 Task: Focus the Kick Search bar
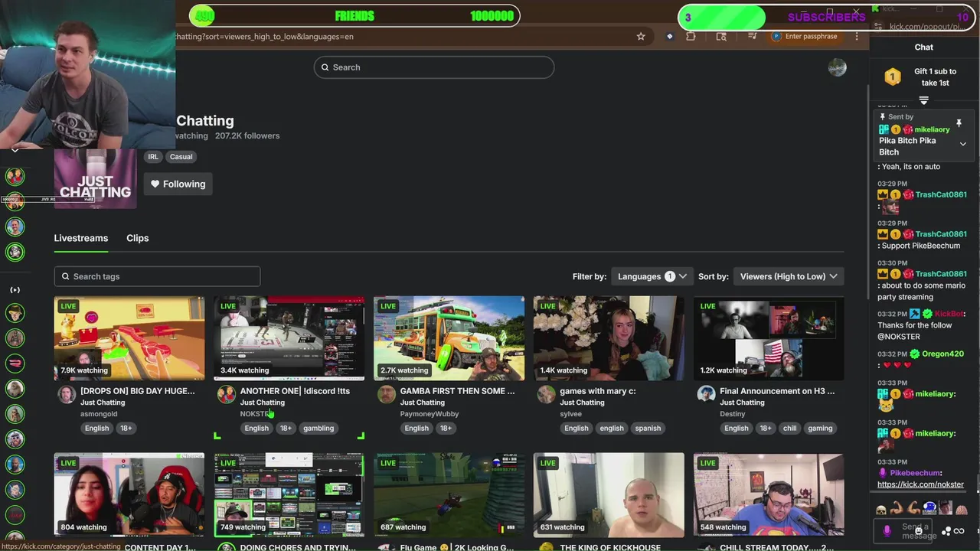433,67
